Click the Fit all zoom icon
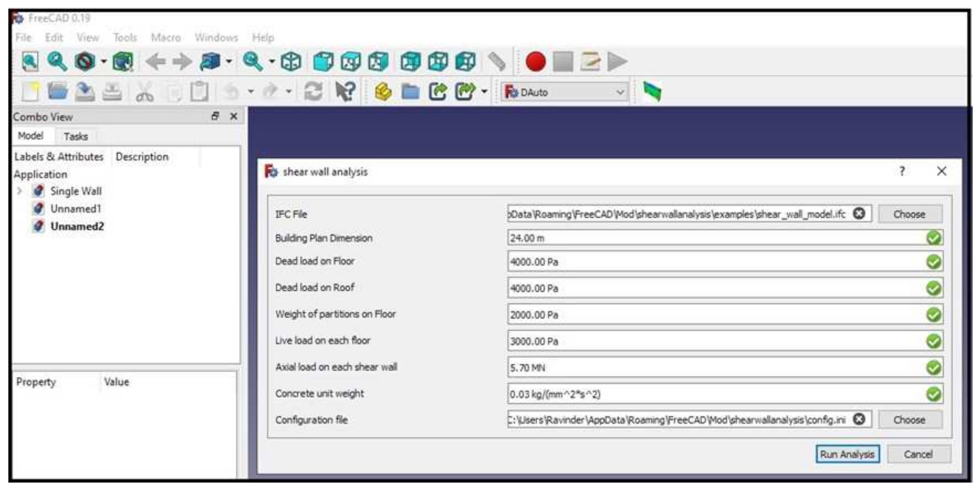This screenshot has height=493, width=980. point(30,61)
